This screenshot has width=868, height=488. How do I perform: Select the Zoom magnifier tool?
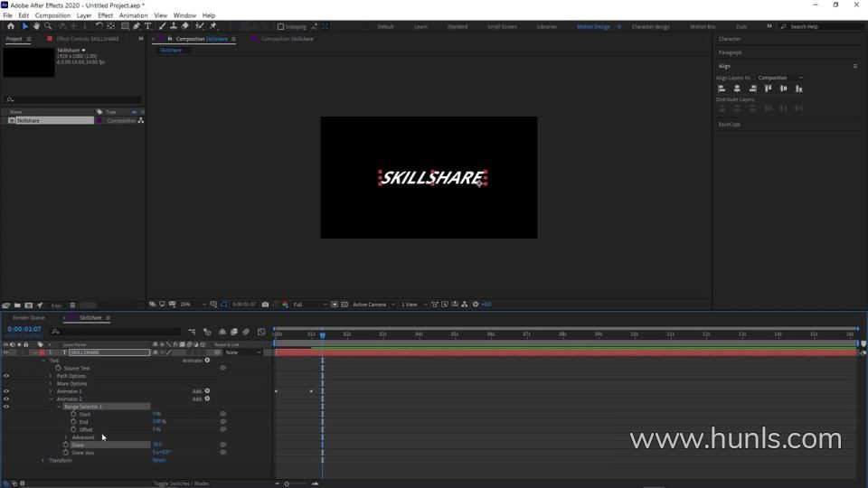pos(48,26)
